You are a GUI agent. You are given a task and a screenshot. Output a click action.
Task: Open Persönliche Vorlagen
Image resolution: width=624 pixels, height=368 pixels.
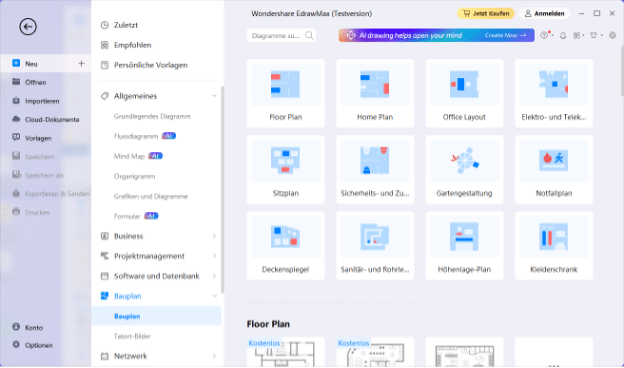pos(144,65)
